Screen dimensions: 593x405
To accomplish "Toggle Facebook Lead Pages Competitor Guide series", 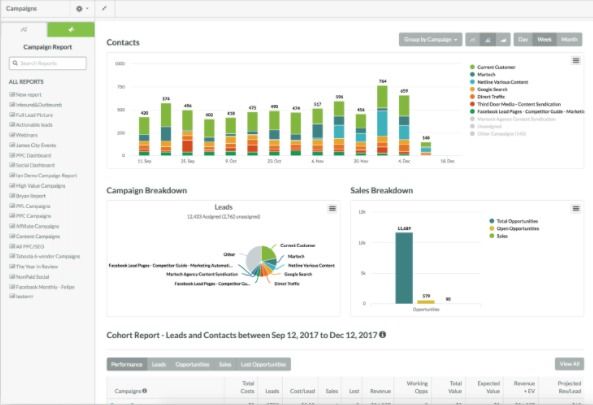I will tap(527, 112).
